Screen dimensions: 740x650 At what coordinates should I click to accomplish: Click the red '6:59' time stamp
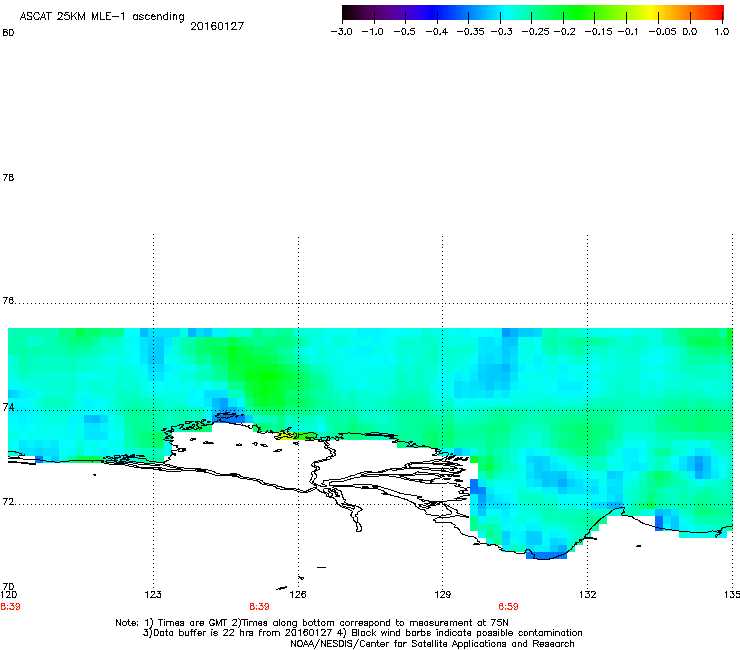tap(508, 607)
